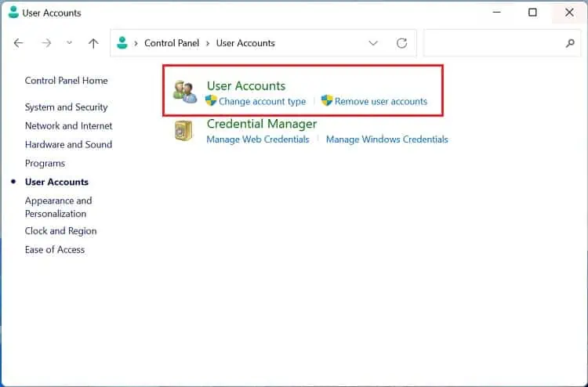Click the search magnifier icon
588x387 pixels.
(x=570, y=43)
